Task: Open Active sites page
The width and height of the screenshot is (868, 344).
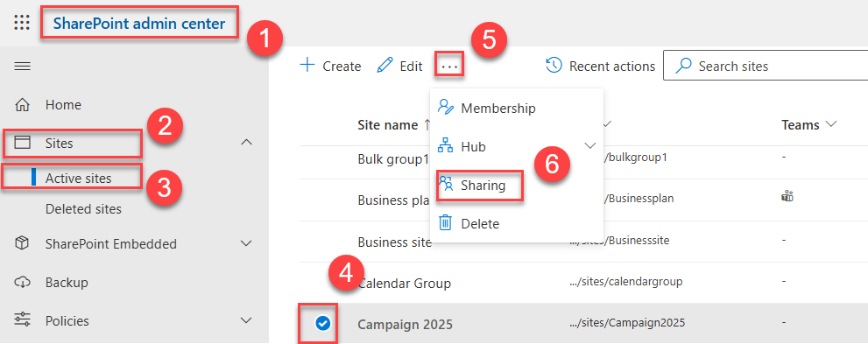Action: point(79,178)
